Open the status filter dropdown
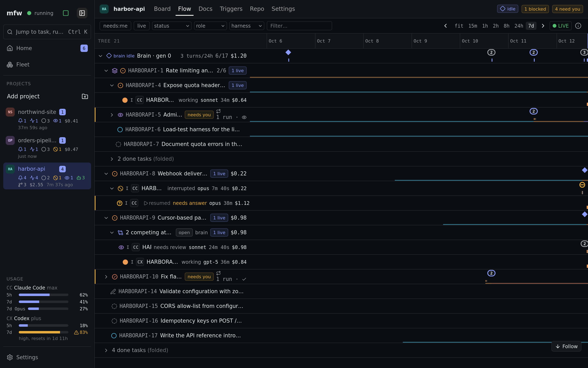Viewport: 588px width, 368px height. (x=172, y=26)
